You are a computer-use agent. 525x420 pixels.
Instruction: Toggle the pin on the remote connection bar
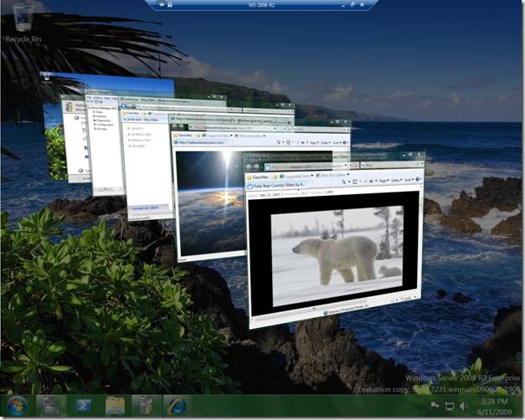click(159, 5)
